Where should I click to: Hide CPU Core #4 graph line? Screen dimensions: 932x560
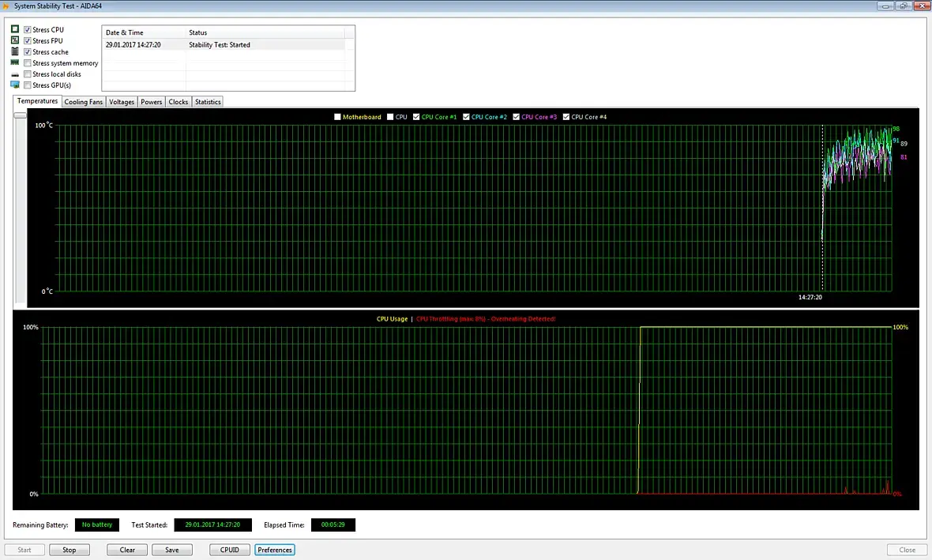[x=566, y=117]
